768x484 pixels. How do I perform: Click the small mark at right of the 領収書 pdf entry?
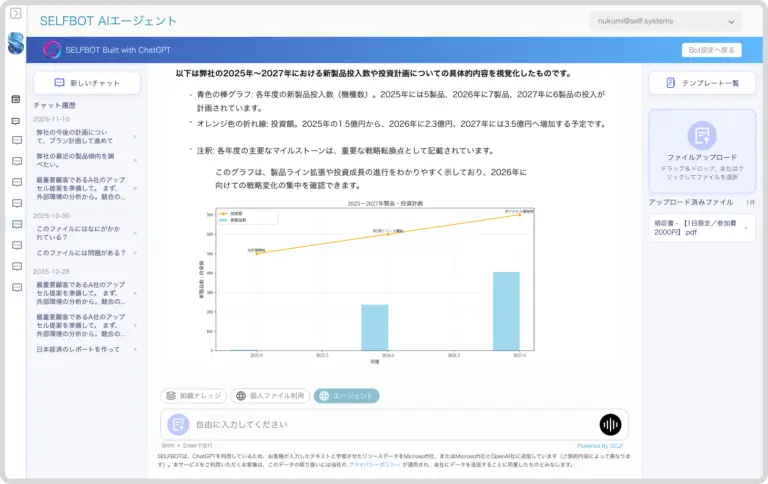click(x=746, y=228)
